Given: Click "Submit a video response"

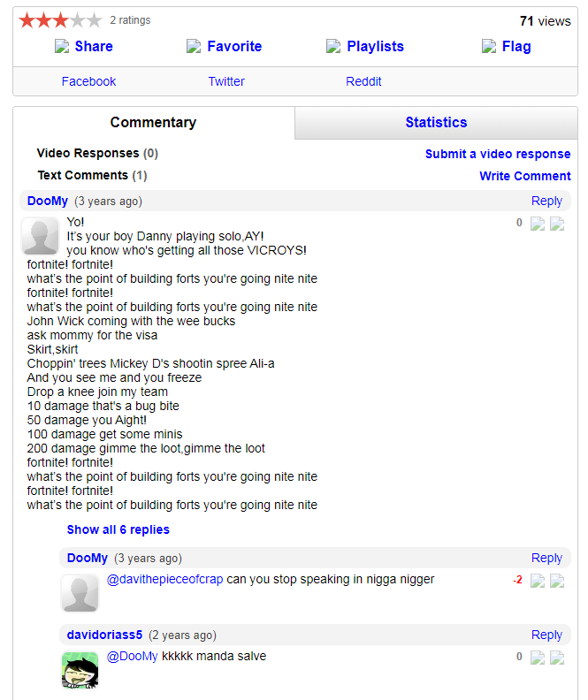Looking at the screenshot, I should pyautogui.click(x=498, y=154).
